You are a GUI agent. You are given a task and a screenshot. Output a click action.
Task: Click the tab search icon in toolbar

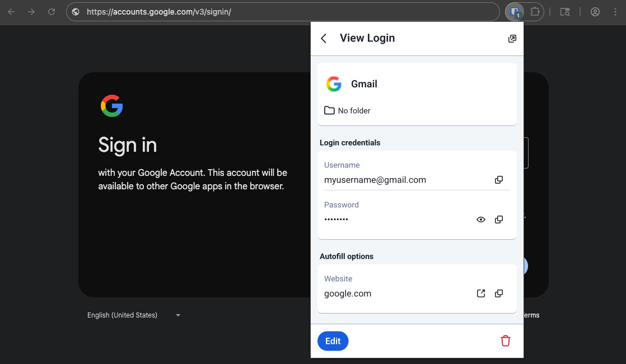tap(565, 12)
